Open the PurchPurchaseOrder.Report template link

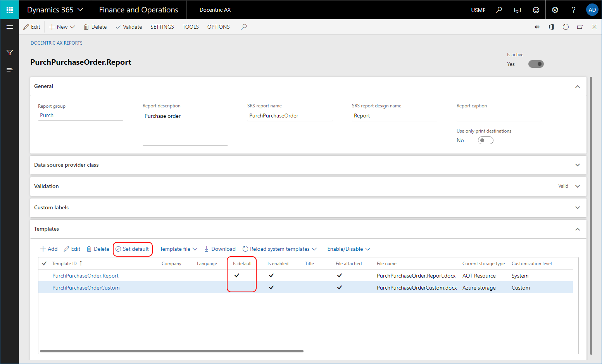point(85,276)
